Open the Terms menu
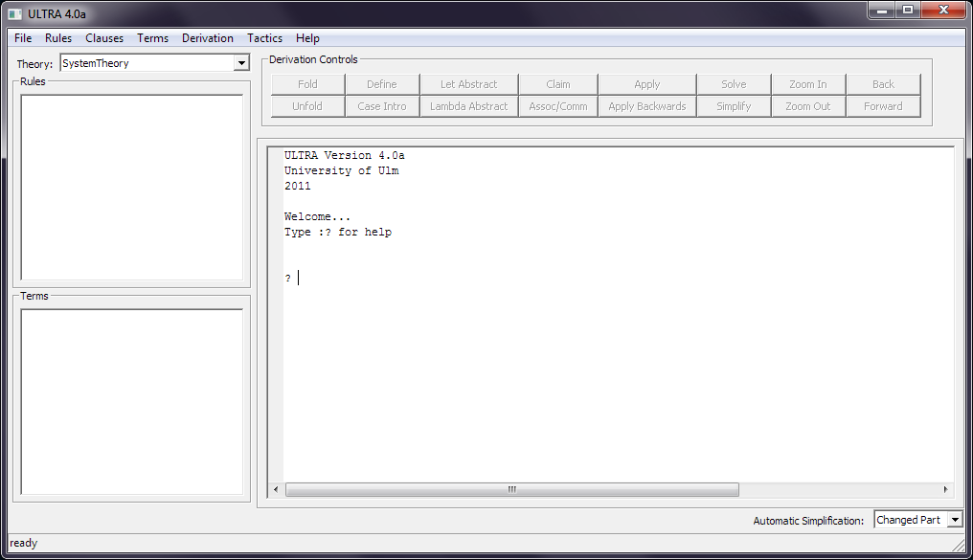Screen dimensions: 973x560 [152, 38]
